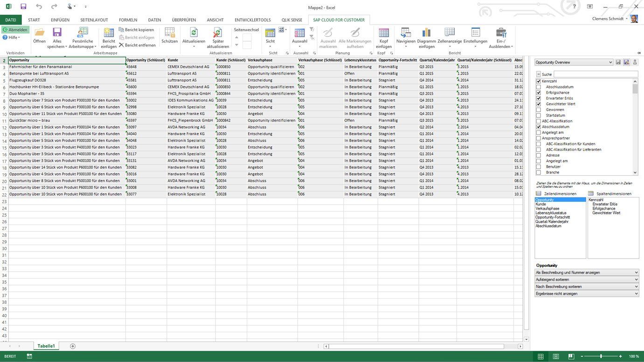644x362 pixels.
Task: Check the Branche checkbox
Action: tap(539, 172)
